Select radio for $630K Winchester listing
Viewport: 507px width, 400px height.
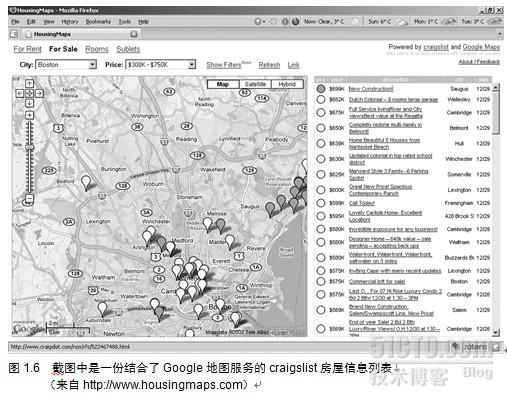click(321, 159)
